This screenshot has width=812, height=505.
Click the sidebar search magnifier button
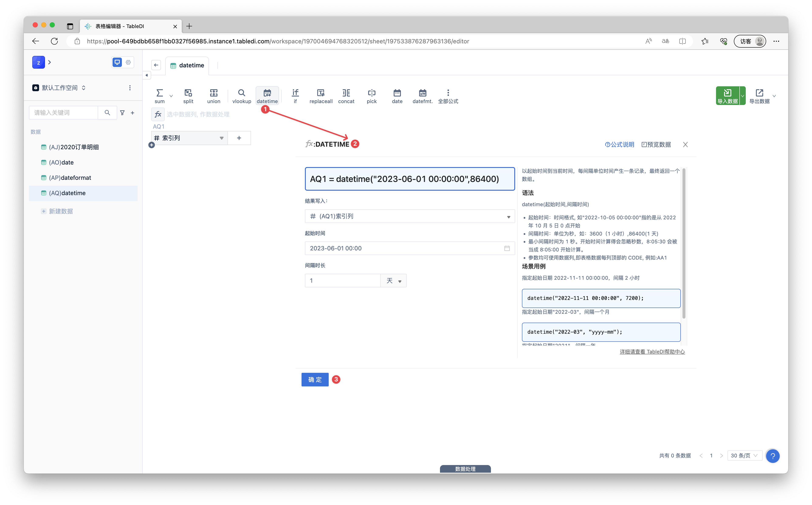click(x=107, y=113)
